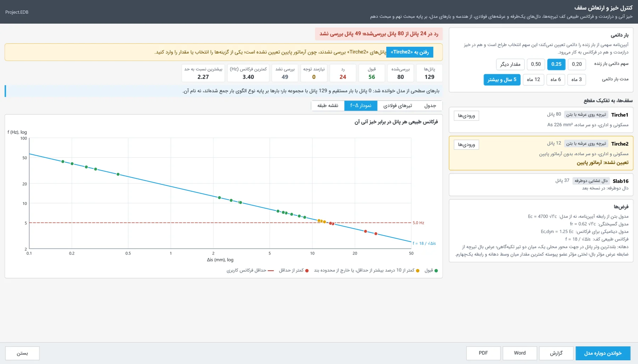The width and height of the screenshot is (638, 364).
Task: Set sustained load duration to 6 ماه
Action: tap(556, 80)
